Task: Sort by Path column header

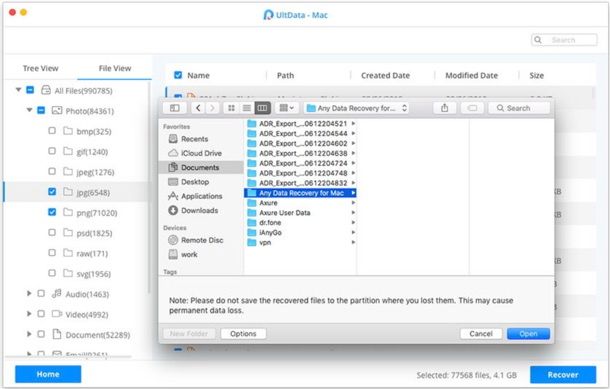Action: [x=286, y=75]
